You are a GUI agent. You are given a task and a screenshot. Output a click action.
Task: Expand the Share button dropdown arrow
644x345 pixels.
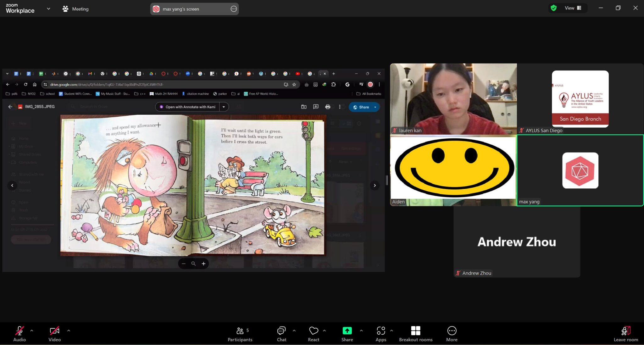375,107
